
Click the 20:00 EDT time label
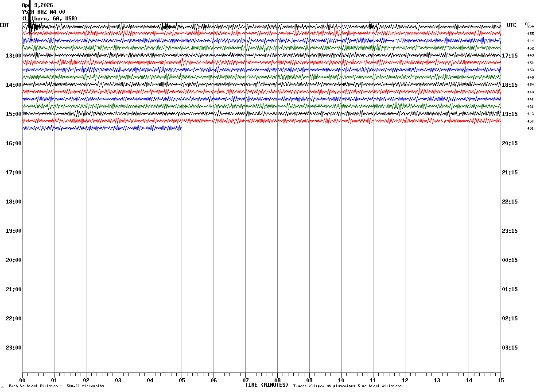pyautogui.click(x=14, y=260)
